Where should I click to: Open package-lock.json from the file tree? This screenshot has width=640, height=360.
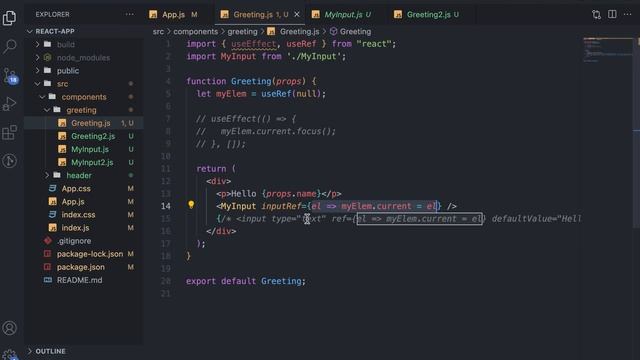pyautogui.click(x=84, y=254)
